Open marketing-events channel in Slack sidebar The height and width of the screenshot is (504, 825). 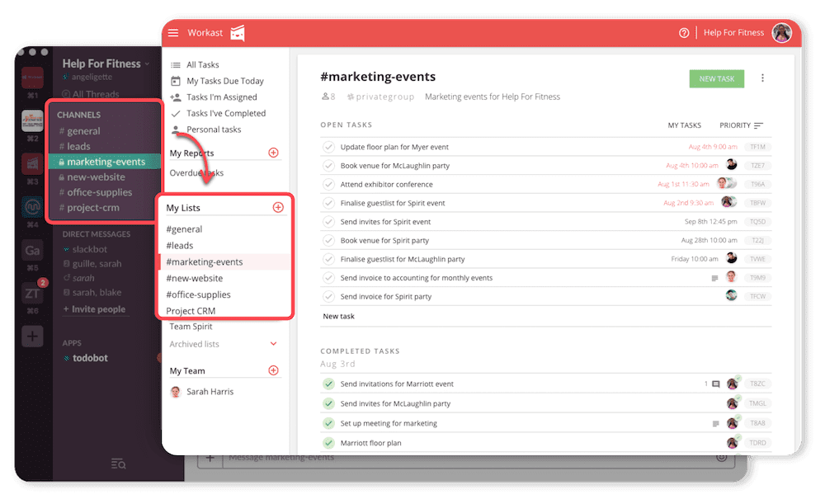[x=104, y=162]
